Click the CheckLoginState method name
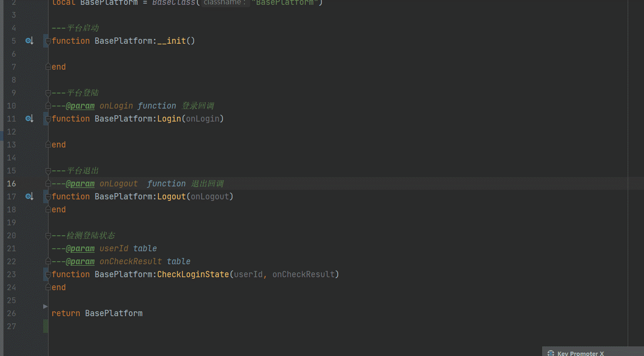644x356 pixels. (193, 274)
